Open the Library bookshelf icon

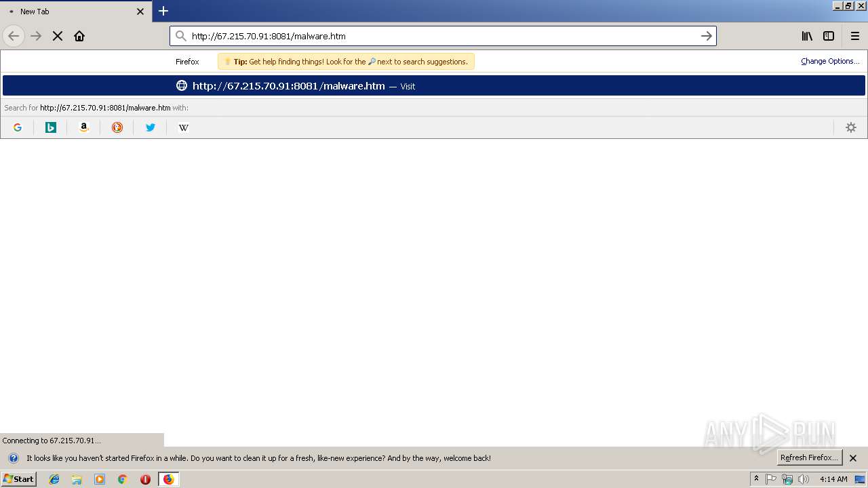807,36
